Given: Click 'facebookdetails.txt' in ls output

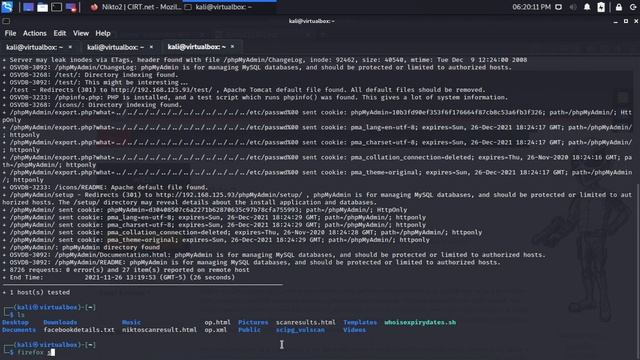Looking at the screenshot, I should [79, 330].
